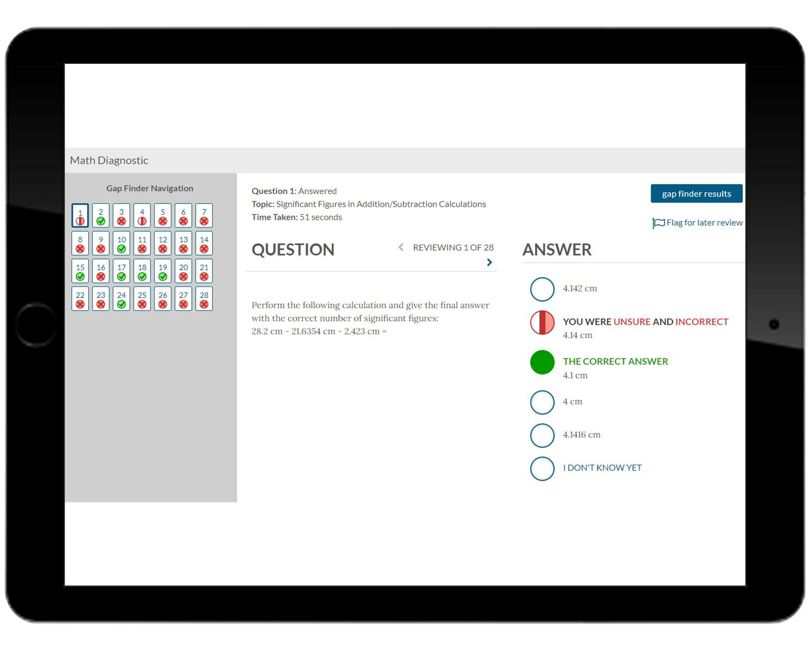
Task: Select the green 4.1 cm correct answer
Action: point(542,362)
